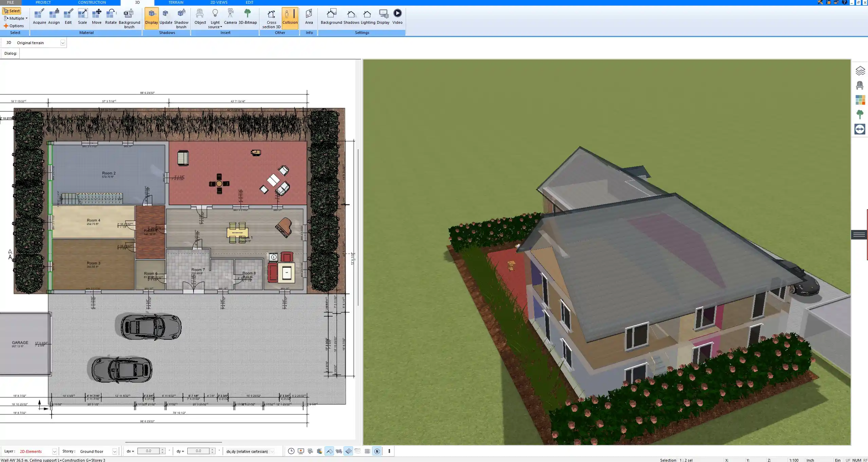Switch to the CONSTRUCTION ribbon tab
This screenshot has height=462, width=868.
[92, 2]
